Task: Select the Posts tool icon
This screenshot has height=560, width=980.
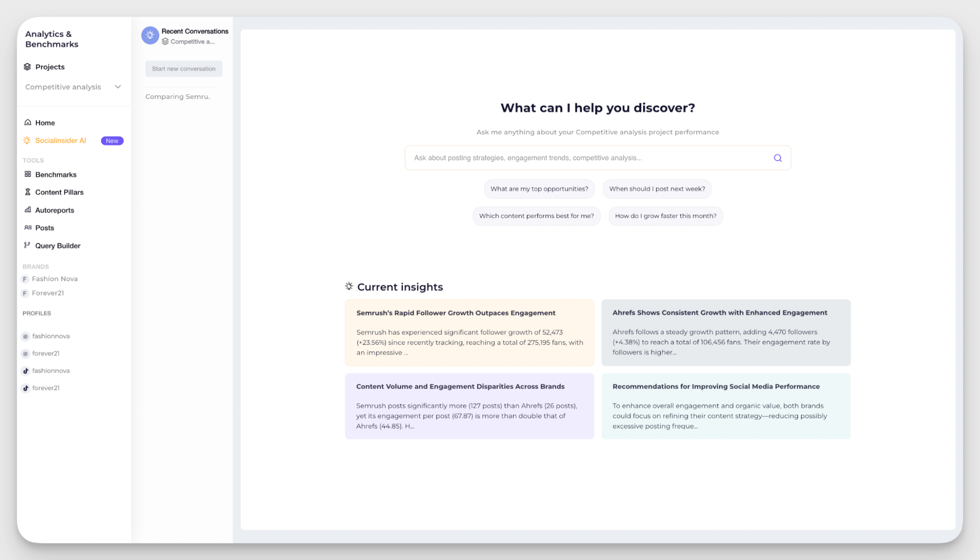Action: click(27, 228)
